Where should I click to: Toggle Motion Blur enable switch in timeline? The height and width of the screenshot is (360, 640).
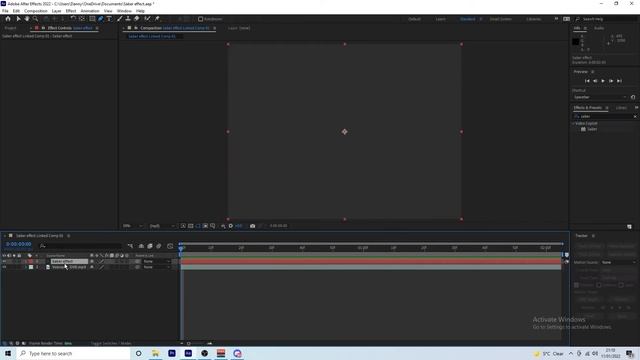[159, 246]
